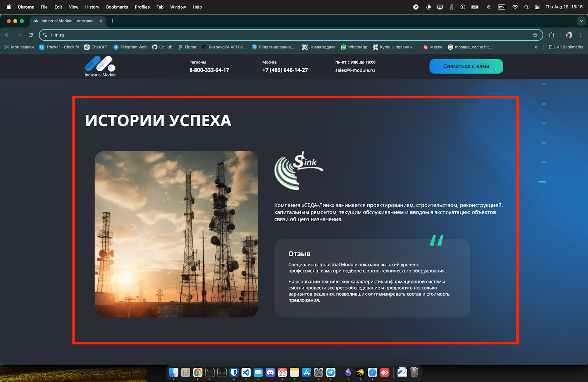Open the Window menu
The height and width of the screenshot is (382, 588).
tap(178, 7)
